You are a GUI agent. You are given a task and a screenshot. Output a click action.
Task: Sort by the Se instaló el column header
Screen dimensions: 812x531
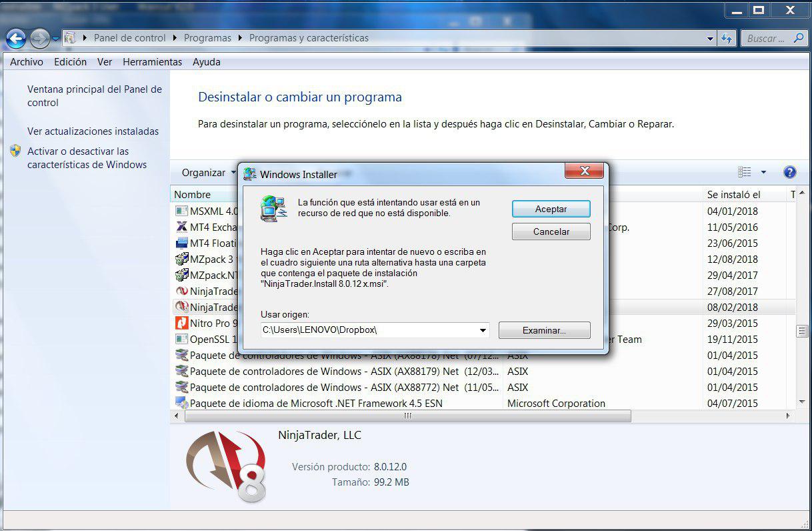point(733,195)
